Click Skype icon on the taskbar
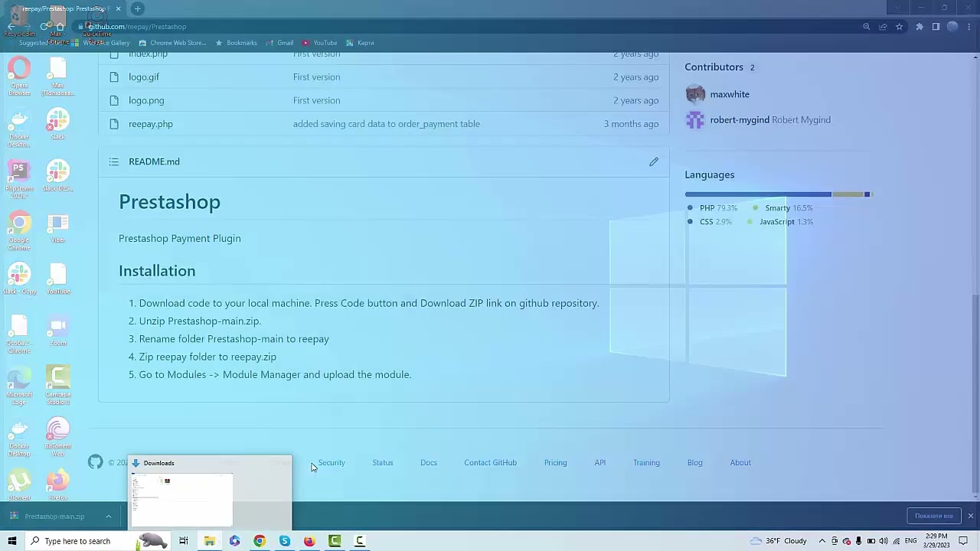Image resolution: width=980 pixels, height=551 pixels. 285,541
